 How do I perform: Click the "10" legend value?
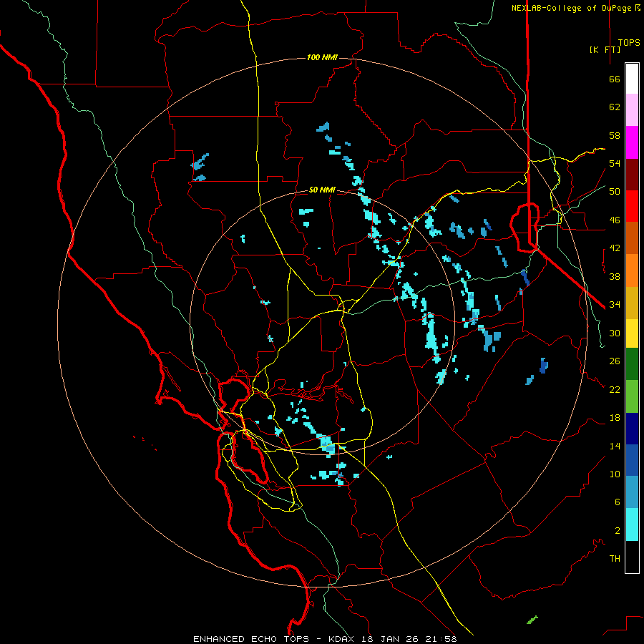(615, 474)
